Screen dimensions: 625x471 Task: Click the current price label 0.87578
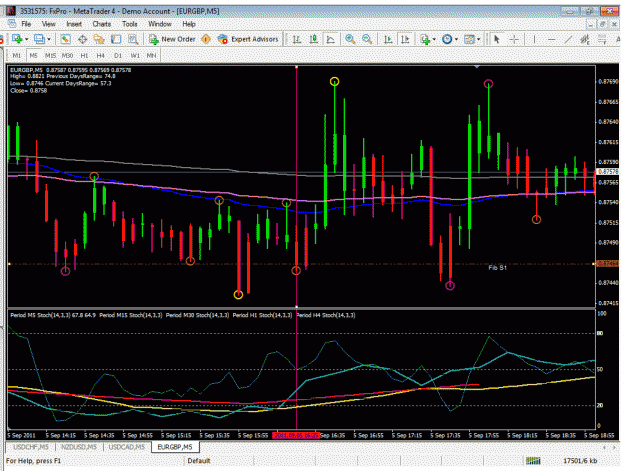pos(608,172)
